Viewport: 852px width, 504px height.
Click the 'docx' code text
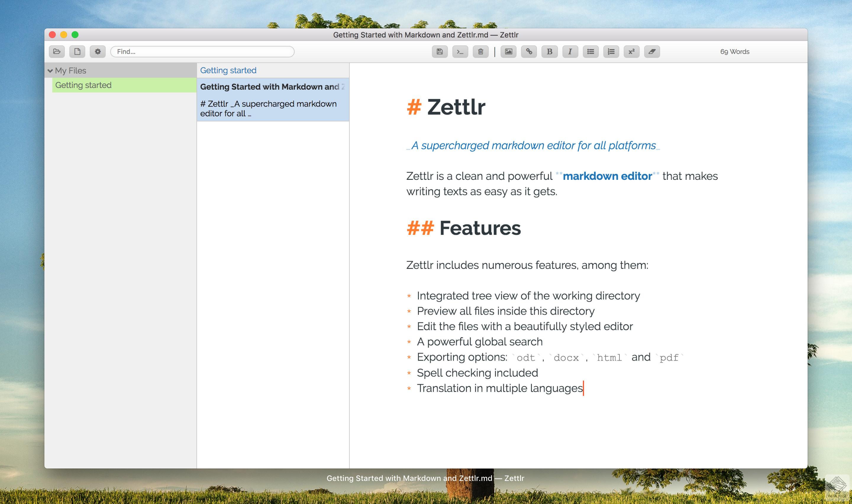tap(566, 358)
